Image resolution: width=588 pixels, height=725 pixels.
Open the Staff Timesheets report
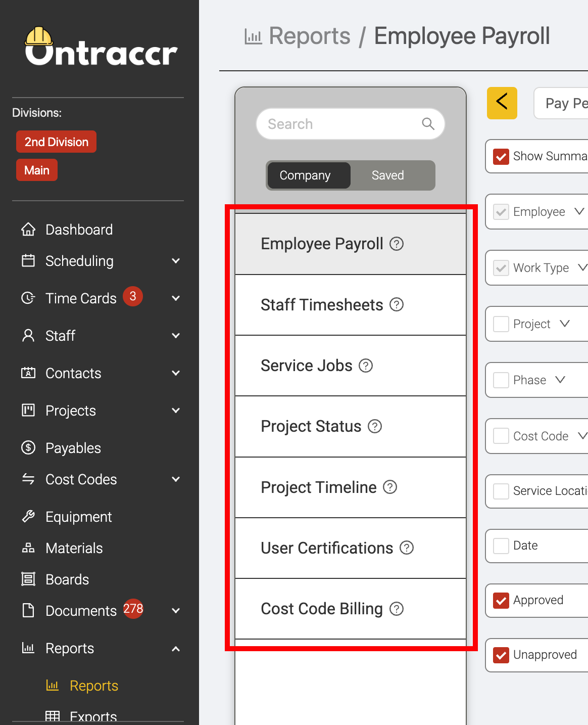click(x=351, y=305)
